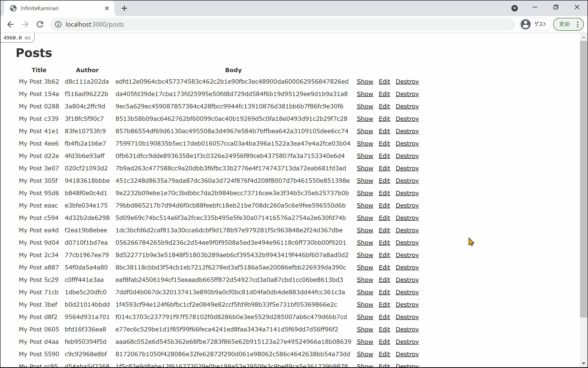The height and width of the screenshot is (368, 588).
Task: Click the scrollbar down arrow
Action: [583, 364]
